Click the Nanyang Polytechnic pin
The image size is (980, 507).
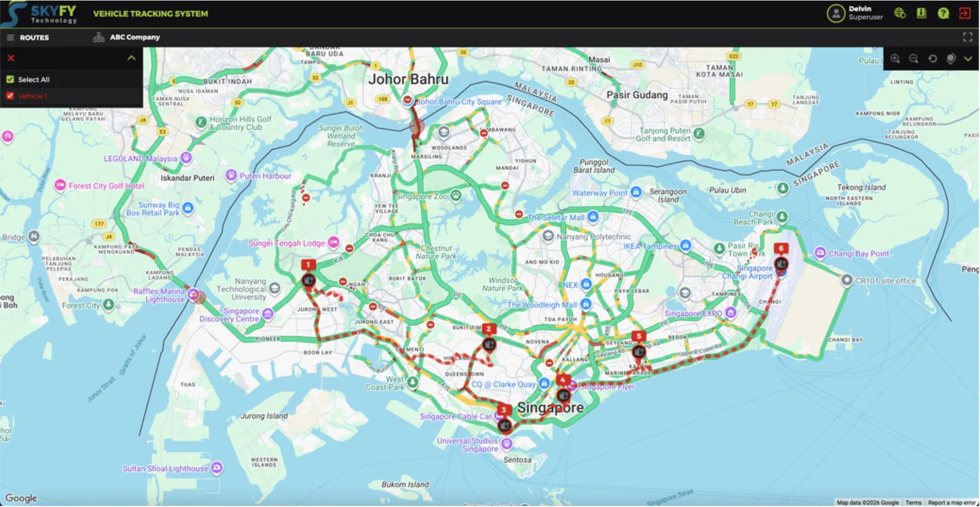click(x=548, y=236)
